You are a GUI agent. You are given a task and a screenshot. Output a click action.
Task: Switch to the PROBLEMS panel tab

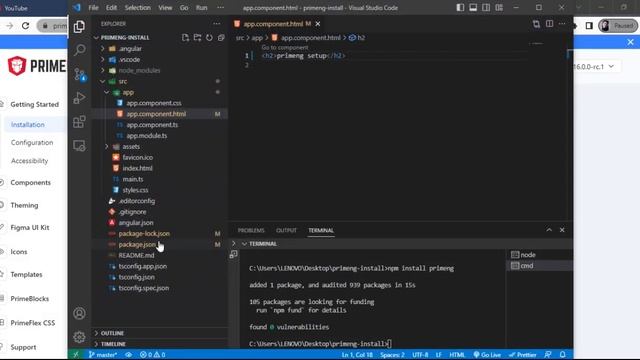251,231
